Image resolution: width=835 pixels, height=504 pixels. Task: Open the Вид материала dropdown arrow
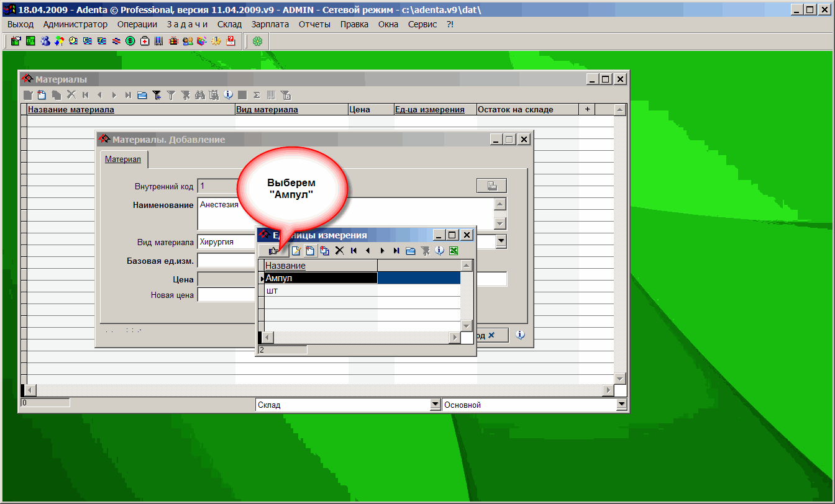501,241
